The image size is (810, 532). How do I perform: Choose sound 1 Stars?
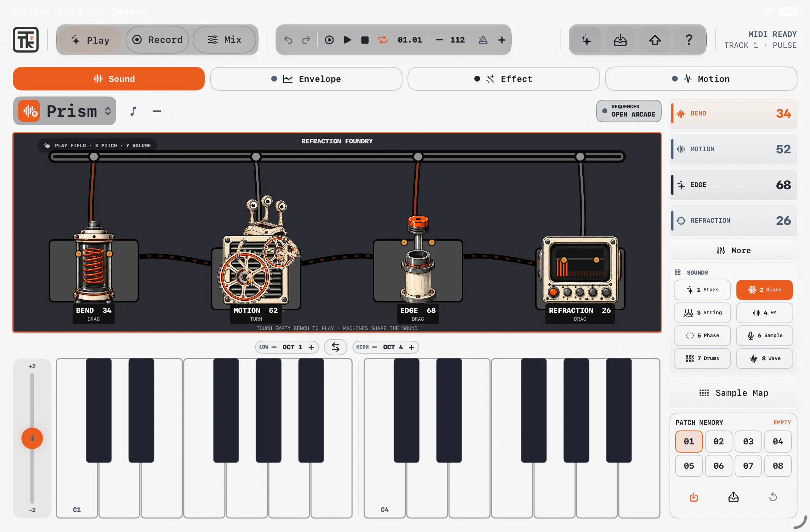(702, 290)
